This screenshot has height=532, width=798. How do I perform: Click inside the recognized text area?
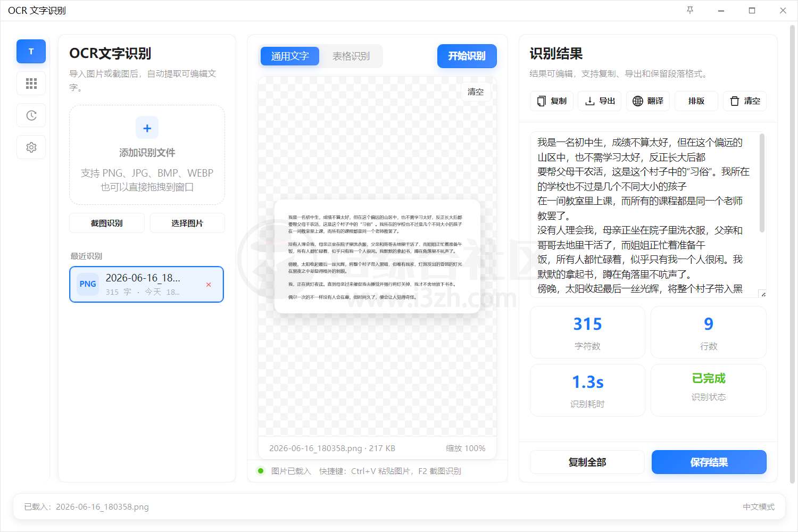tap(644, 214)
